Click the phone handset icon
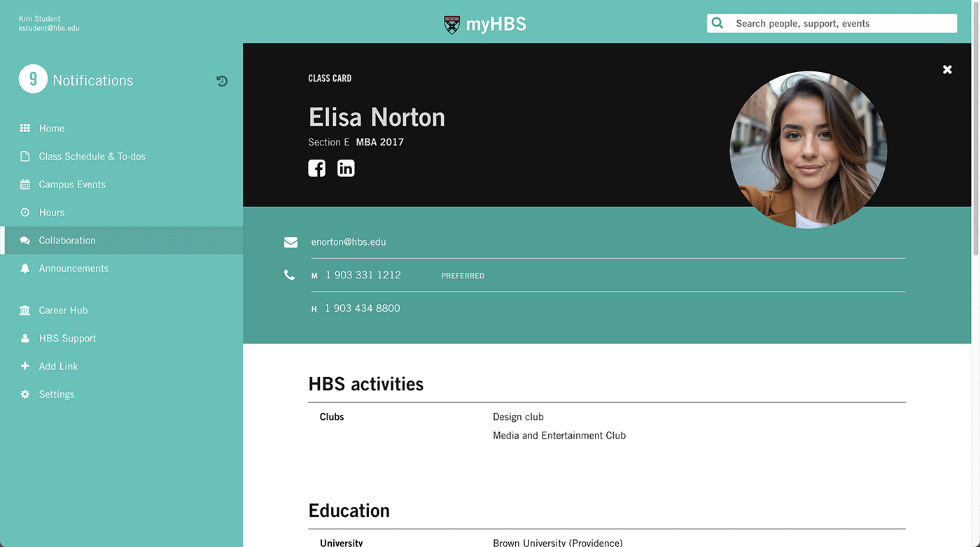The image size is (980, 547). click(x=290, y=274)
